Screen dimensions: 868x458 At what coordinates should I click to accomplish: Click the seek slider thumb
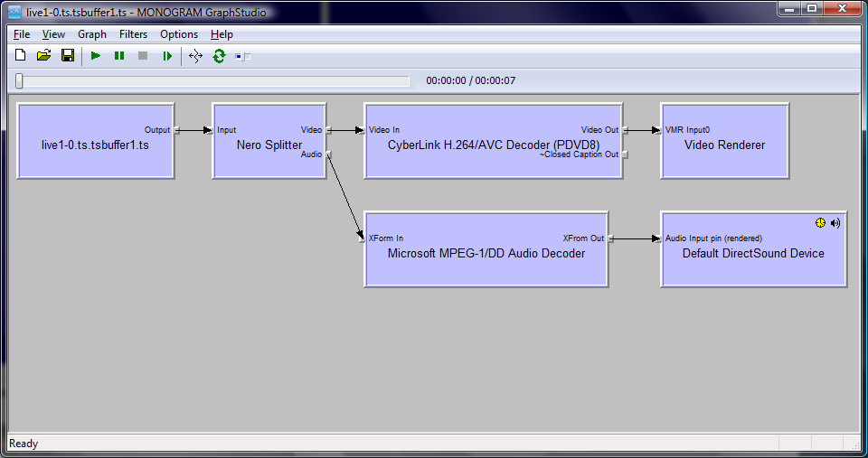point(19,80)
